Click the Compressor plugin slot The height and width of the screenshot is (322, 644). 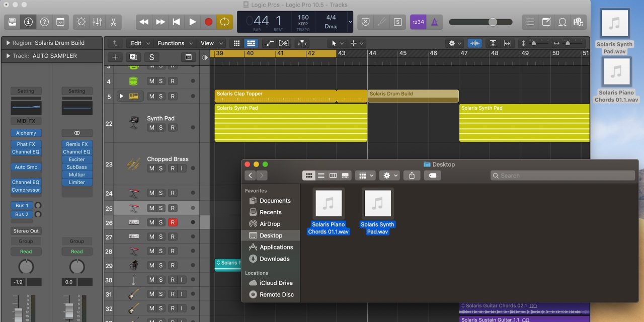26,190
